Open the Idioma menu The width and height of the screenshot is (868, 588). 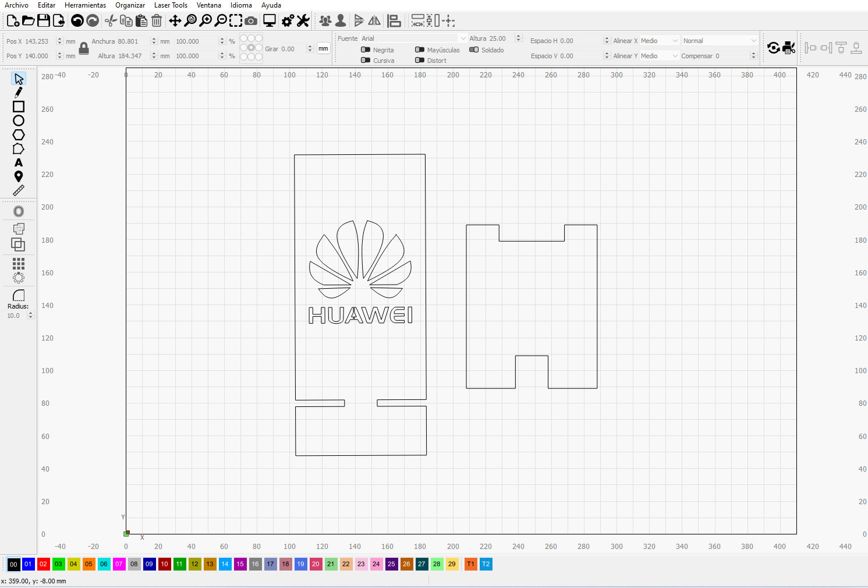241,5
